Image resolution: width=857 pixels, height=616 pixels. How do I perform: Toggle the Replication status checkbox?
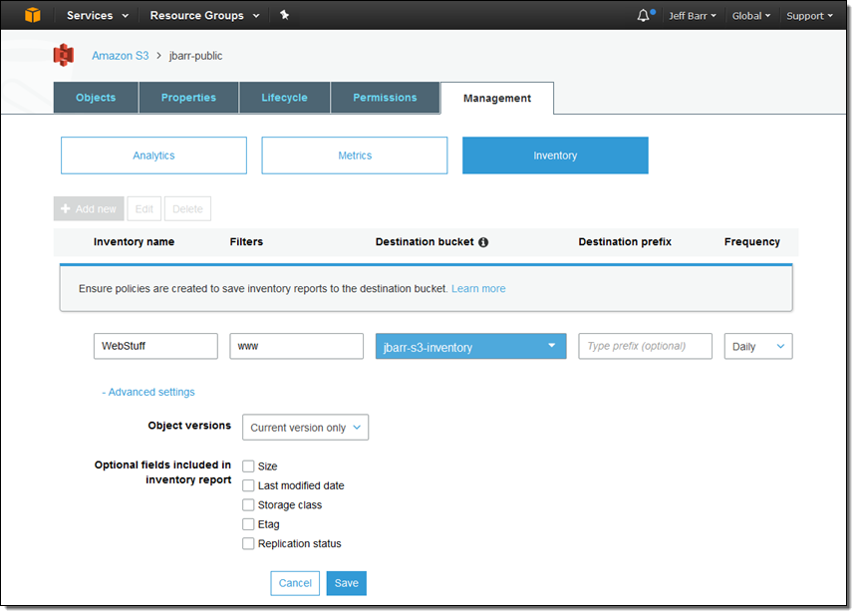[248, 543]
